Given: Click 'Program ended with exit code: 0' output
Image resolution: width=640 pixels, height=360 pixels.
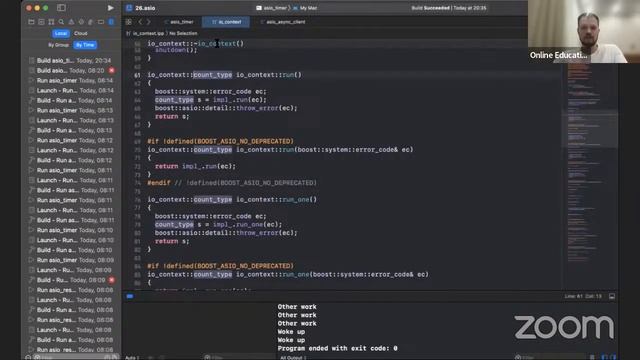Looking at the screenshot, I should tap(338, 348).
